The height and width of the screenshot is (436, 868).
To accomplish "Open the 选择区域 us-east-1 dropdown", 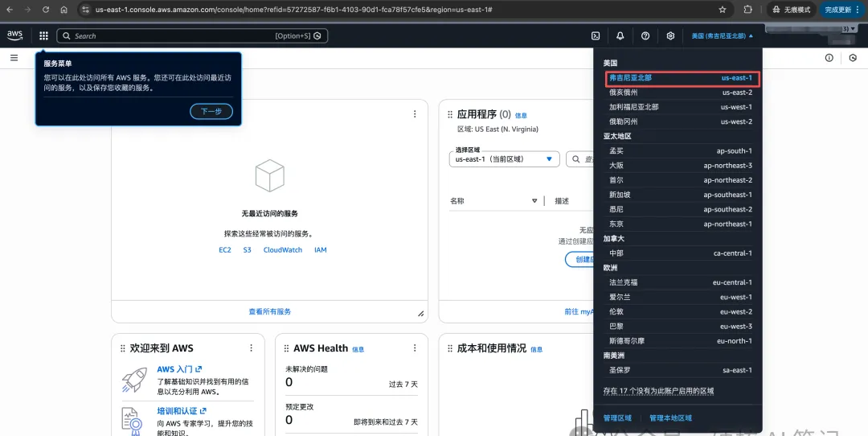I will tap(504, 159).
